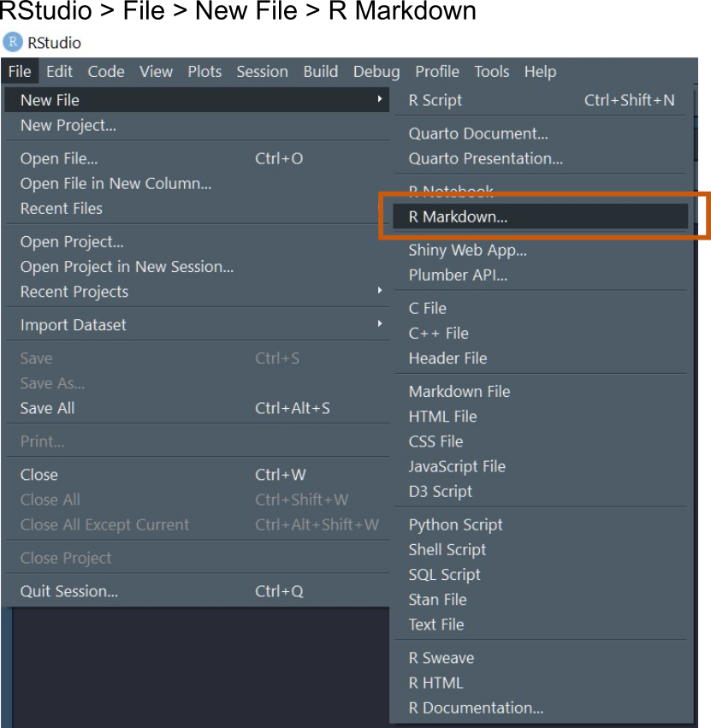Image resolution: width=711 pixels, height=728 pixels.
Task: Open the File menu
Action: (x=20, y=72)
